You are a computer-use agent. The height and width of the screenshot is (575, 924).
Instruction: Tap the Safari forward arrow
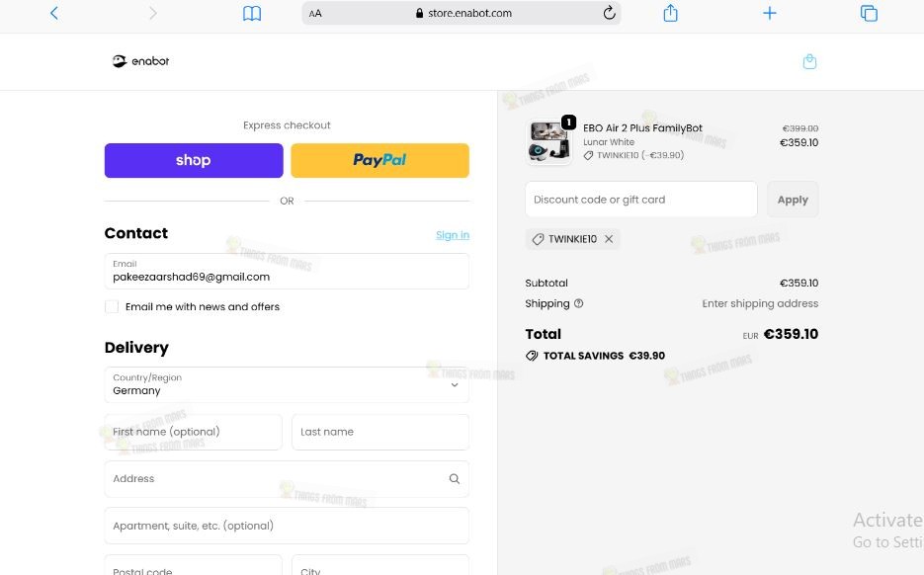click(153, 13)
